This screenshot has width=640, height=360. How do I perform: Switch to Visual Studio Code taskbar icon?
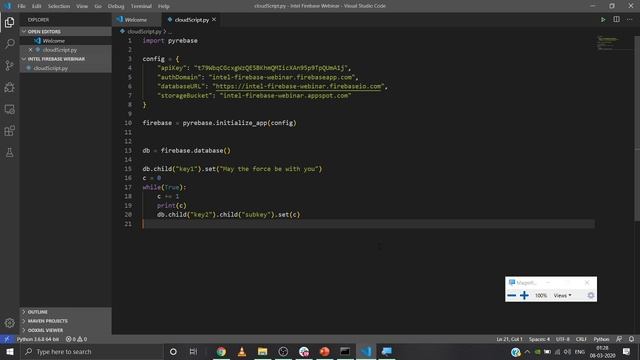click(366, 351)
